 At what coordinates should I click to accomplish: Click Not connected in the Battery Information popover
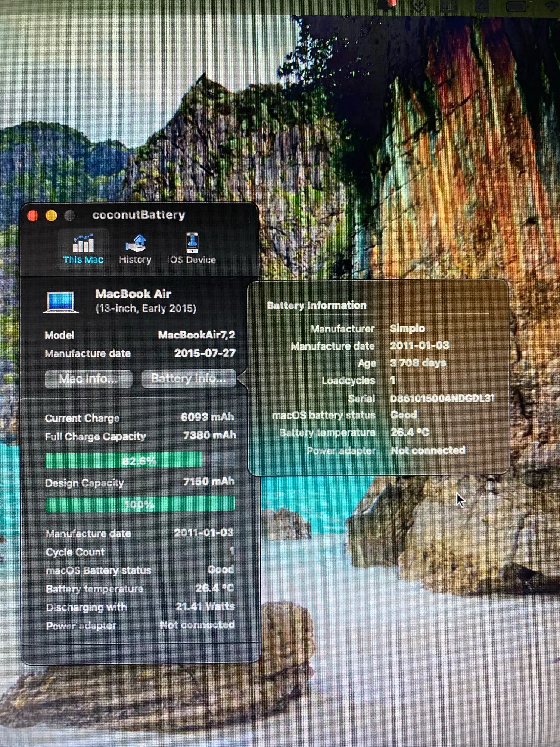428,450
